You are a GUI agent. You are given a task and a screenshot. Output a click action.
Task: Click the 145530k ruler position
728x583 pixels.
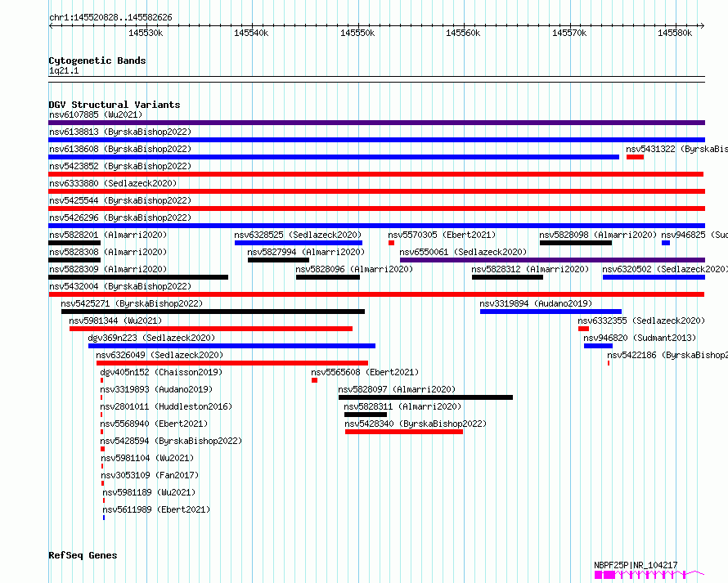point(146,33)
